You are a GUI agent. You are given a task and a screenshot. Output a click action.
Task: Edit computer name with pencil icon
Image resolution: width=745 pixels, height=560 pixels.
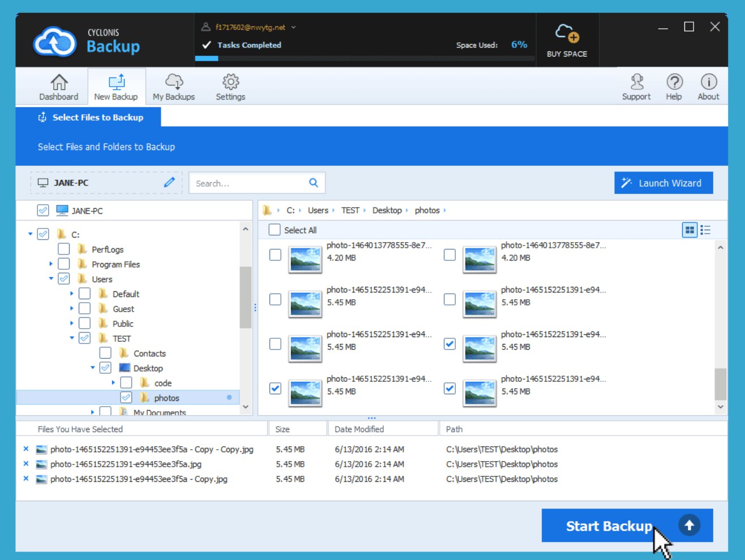(169, 183)
